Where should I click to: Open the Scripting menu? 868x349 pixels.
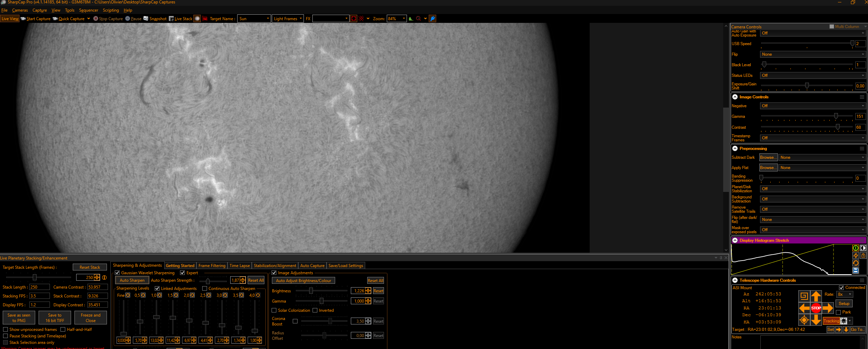point(111,10)
